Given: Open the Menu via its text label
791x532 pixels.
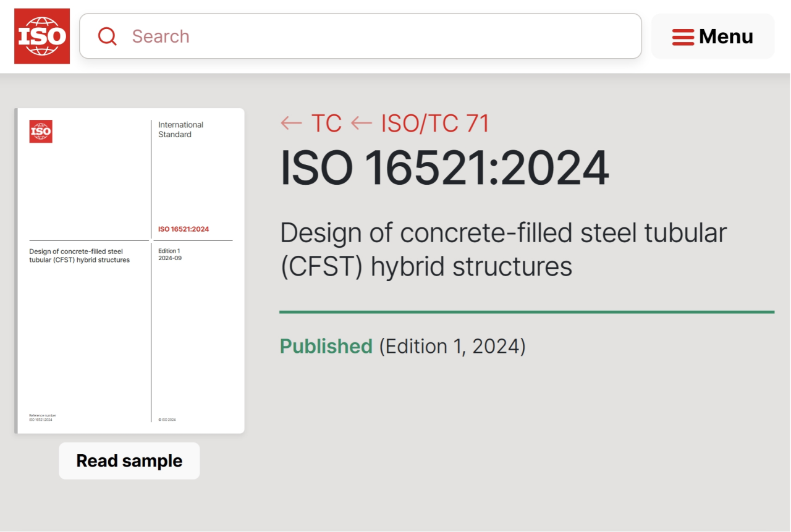Looking at the screenshot, I should 726,37.
